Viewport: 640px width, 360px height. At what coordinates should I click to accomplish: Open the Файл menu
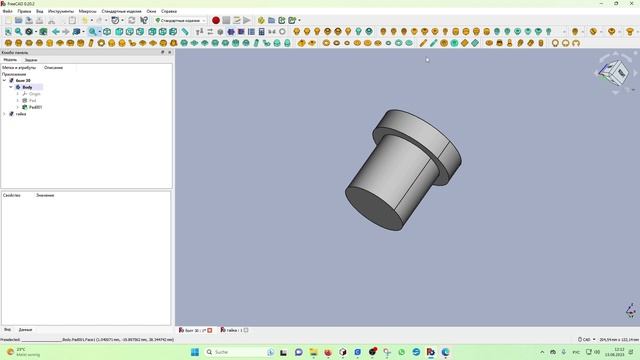click(x=7, y=11)
